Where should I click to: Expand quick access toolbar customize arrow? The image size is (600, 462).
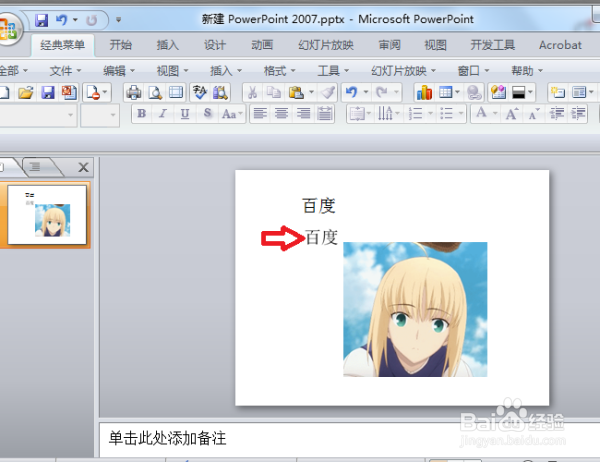pos(118,20)
